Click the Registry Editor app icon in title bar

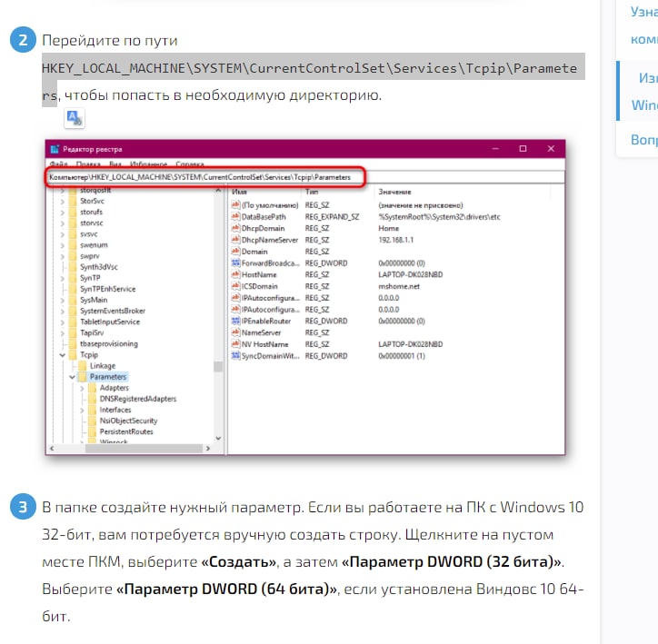tap(55, 149)
